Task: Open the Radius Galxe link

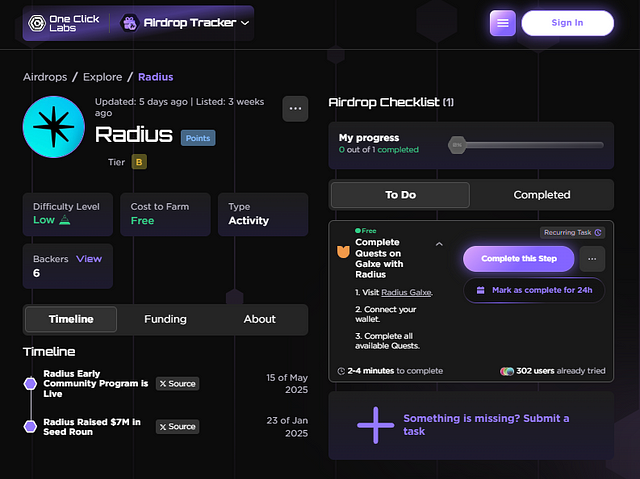Action: coord(406,292)
